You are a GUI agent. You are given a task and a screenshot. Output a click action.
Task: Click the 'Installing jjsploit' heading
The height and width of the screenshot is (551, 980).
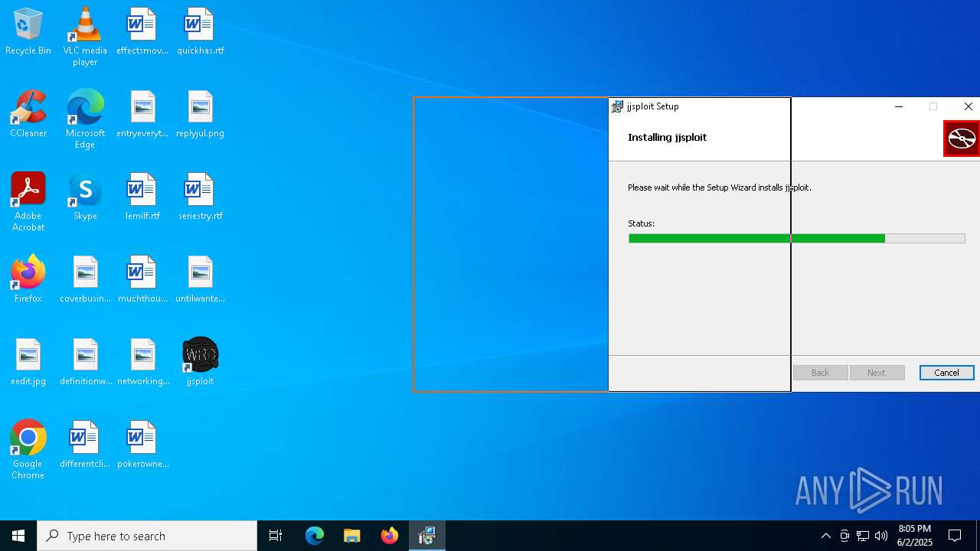pyautogui.click(x=667, y=137)
